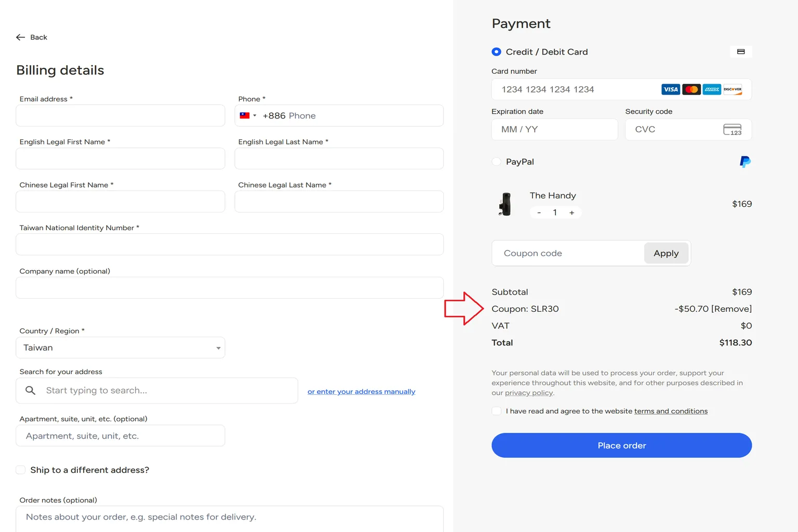Open the enter your address manually link
The width and height of the screenshot is (798, 532).
click(x=361, y=391)
